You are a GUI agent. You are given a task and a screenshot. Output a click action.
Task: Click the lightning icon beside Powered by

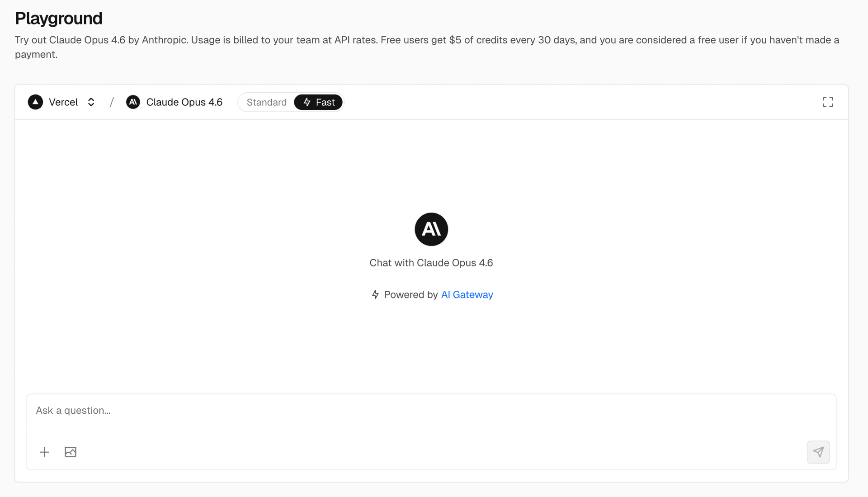tap(375, 295)
